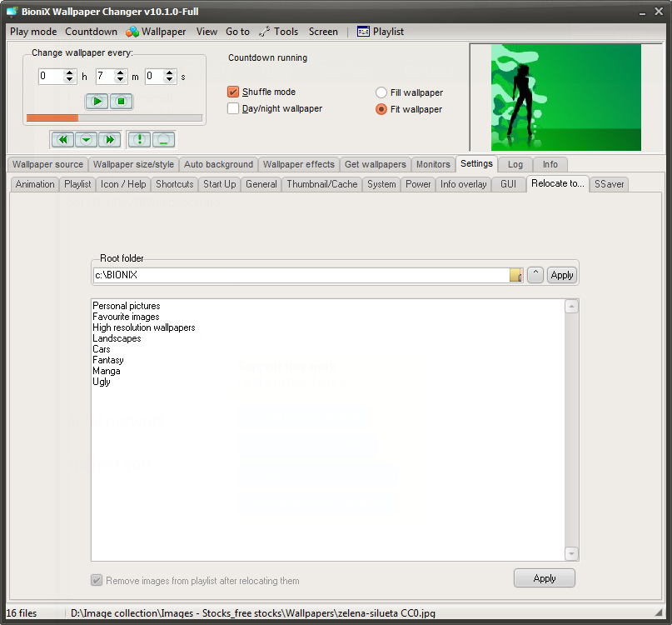Toggle Shuffle mode checkbox

pos(232,92)
